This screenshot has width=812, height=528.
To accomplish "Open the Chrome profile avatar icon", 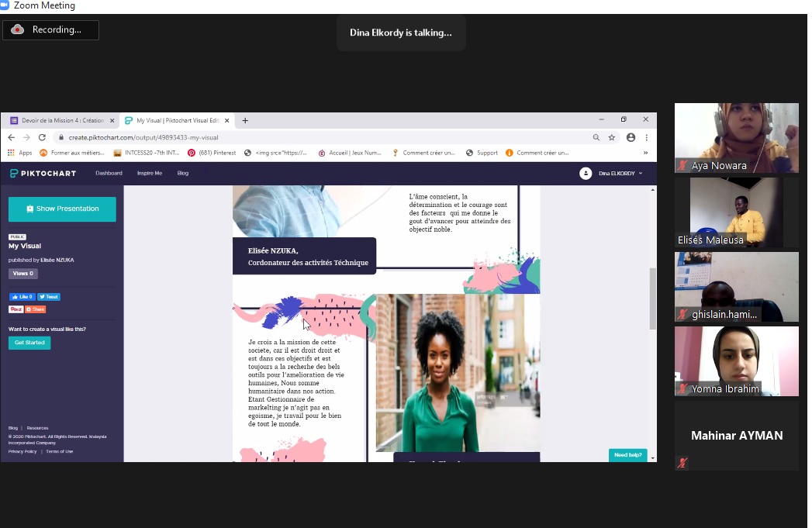I will (631, 137).
